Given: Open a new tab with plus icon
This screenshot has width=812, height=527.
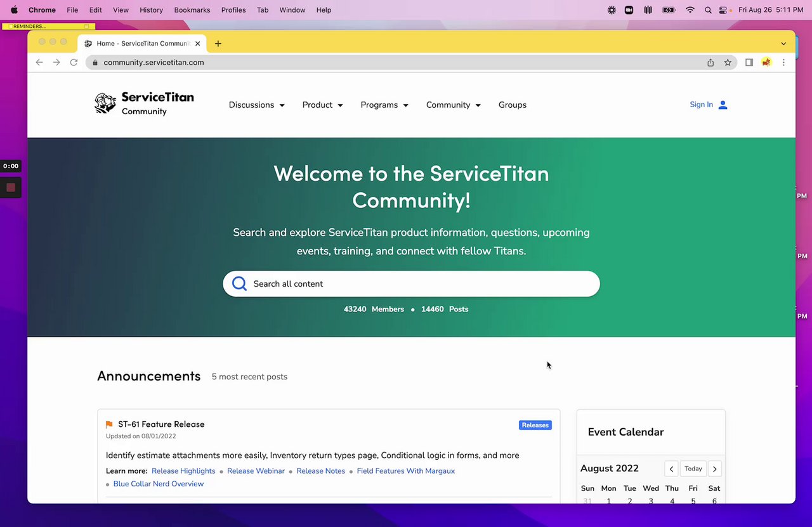Looking at the screenshot, I should click(x=218, y=44).
